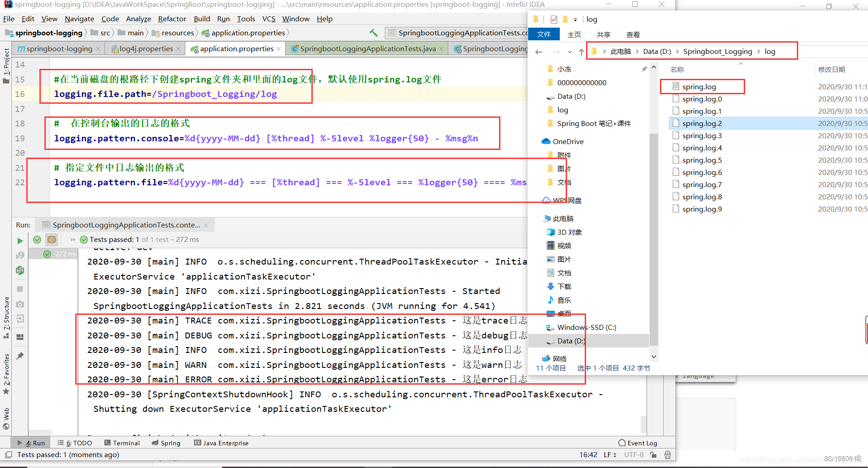This screenshot has height=468, width=868.
Task: Open the VCS menu
Action: pyautogui.click(x=269, y=19)
